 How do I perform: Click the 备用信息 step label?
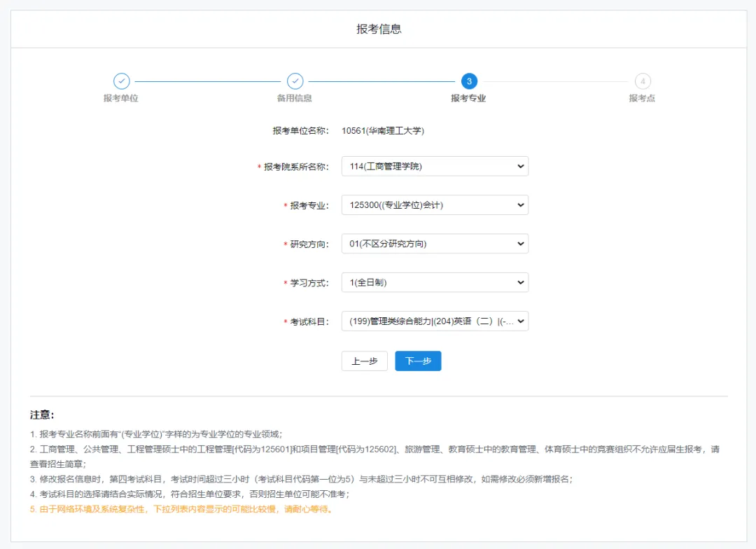(295, 99)
